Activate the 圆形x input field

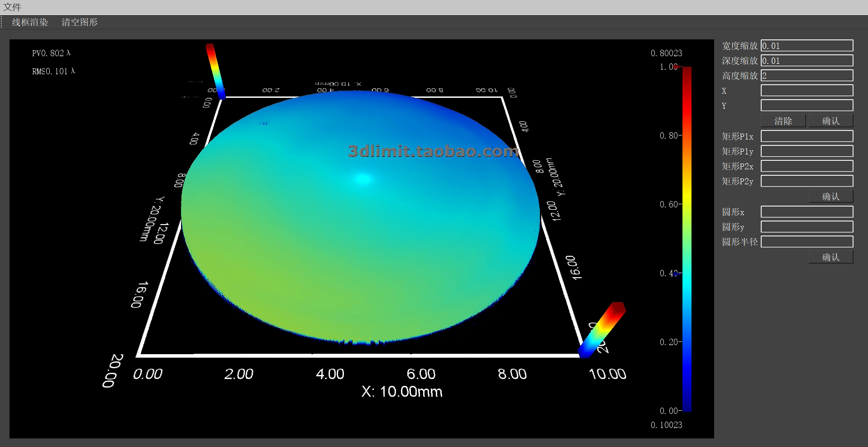coord(807,212)
